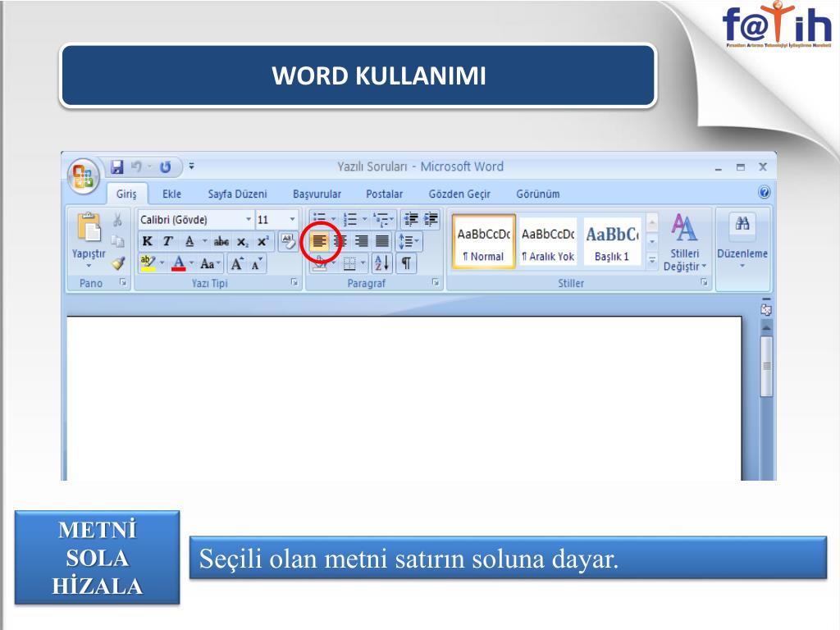Toggle subscript formatting
Screen dimensions: 840x630
tap(242, 242)
